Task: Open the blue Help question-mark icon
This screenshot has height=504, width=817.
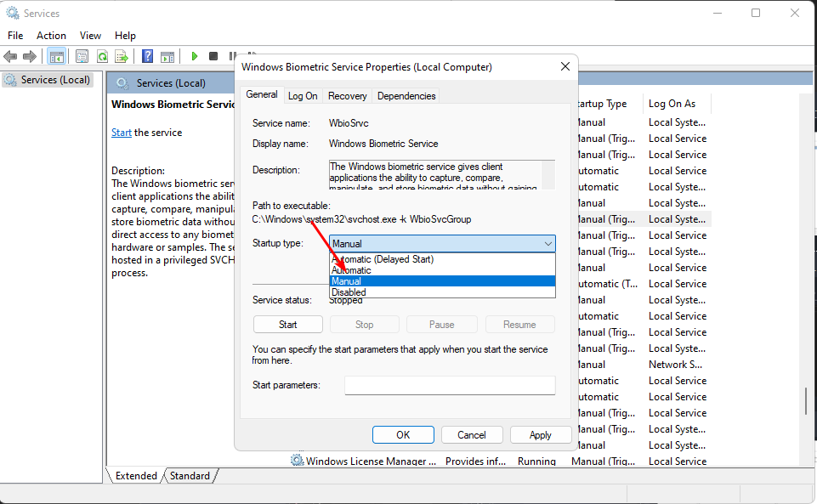Action: pyautogui.click(x=147, y=56)
